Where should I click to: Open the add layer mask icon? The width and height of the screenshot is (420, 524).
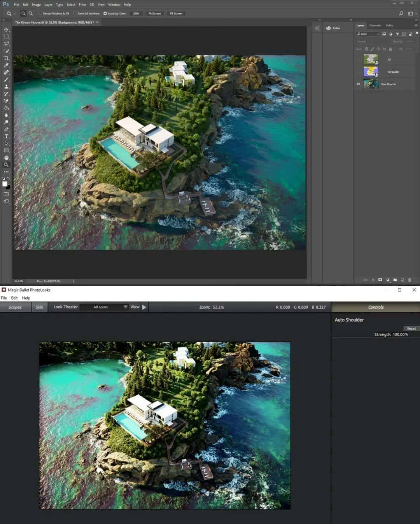pyautogui.click(x=380, y=280)
